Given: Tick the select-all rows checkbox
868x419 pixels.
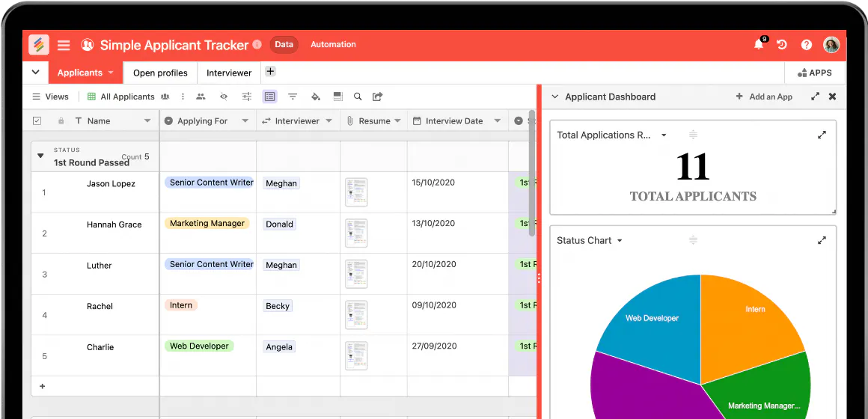Looking at the screenshot, I should (37, 120).
